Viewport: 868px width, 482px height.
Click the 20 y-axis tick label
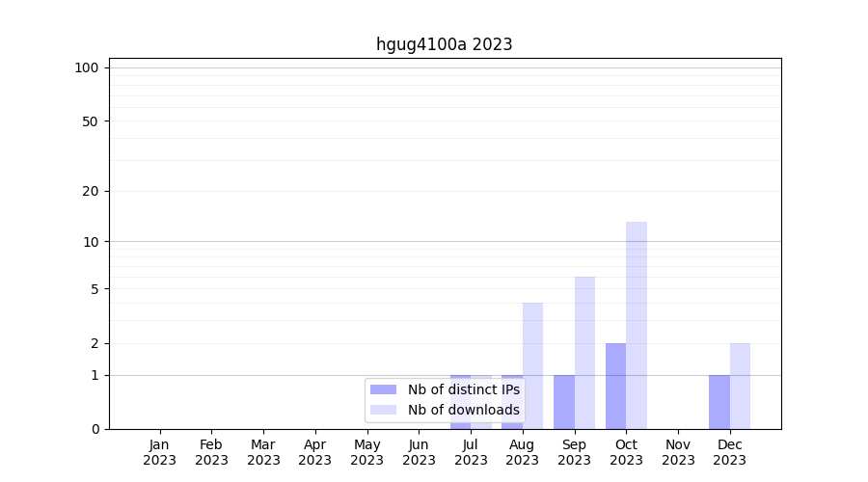(91, 191)
